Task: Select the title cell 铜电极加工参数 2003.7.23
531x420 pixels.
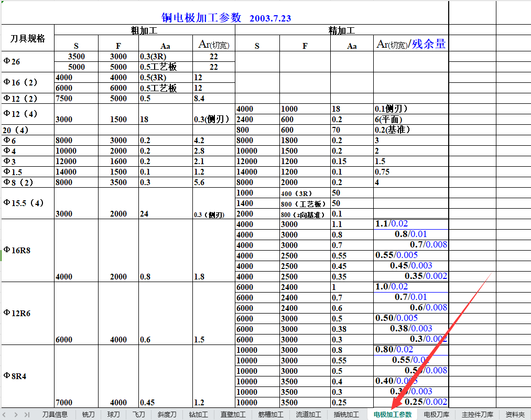Action: tap(225, 13)
